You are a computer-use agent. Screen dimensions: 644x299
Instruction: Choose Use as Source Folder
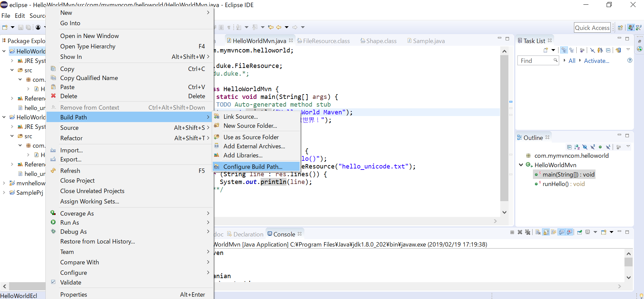coord(256,137)
